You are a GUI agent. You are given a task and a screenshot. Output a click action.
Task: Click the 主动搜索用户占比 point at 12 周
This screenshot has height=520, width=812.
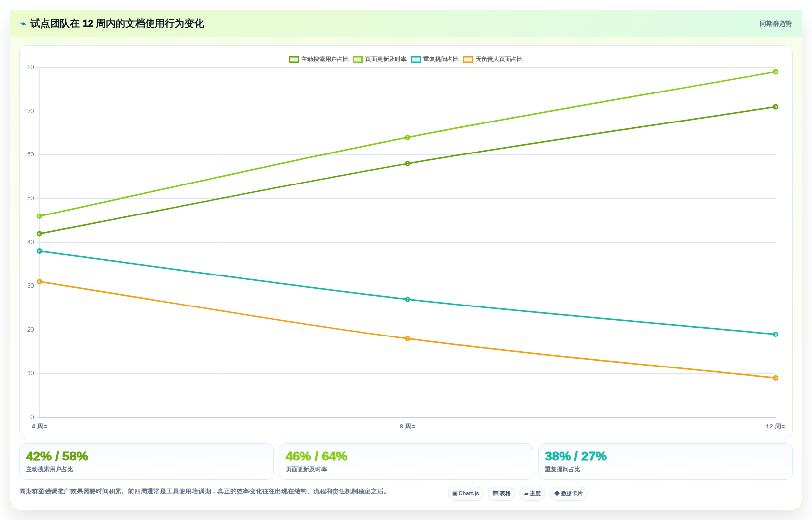[x=776, y=107]
